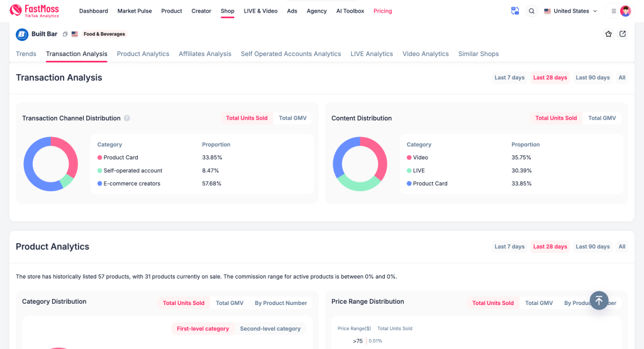Screen dimensions: 644x349
Task: Open the shop in an external link
Action: click(x=623, y=34)
